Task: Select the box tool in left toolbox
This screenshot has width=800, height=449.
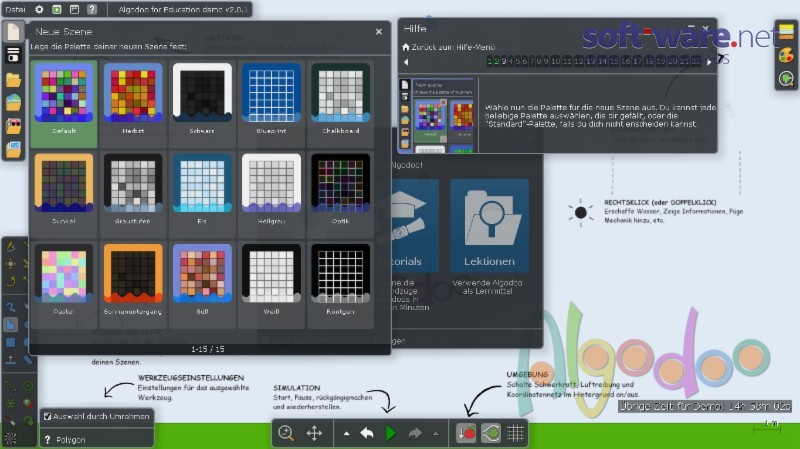Action: click(x=10, y=342)
